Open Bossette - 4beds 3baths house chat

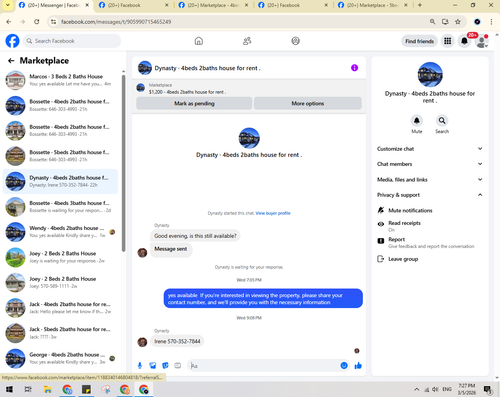(x=60, y=206)
